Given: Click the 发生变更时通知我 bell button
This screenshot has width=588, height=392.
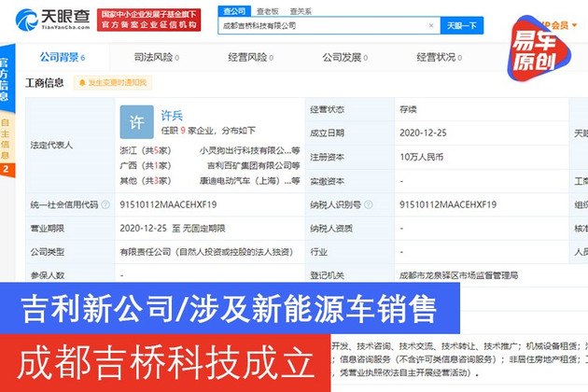Looking at the screenshot, I should (113, 82).
